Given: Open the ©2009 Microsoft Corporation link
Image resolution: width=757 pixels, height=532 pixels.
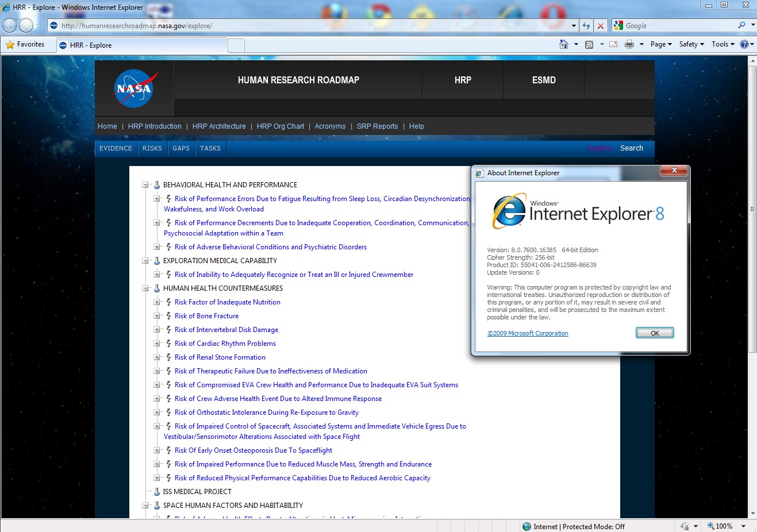Looking at the screenshot, I should click(x=528, y=333).
